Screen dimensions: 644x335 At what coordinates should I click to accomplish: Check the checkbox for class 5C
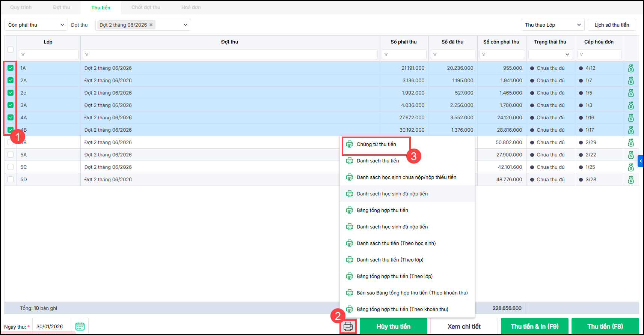coord(11,167)
